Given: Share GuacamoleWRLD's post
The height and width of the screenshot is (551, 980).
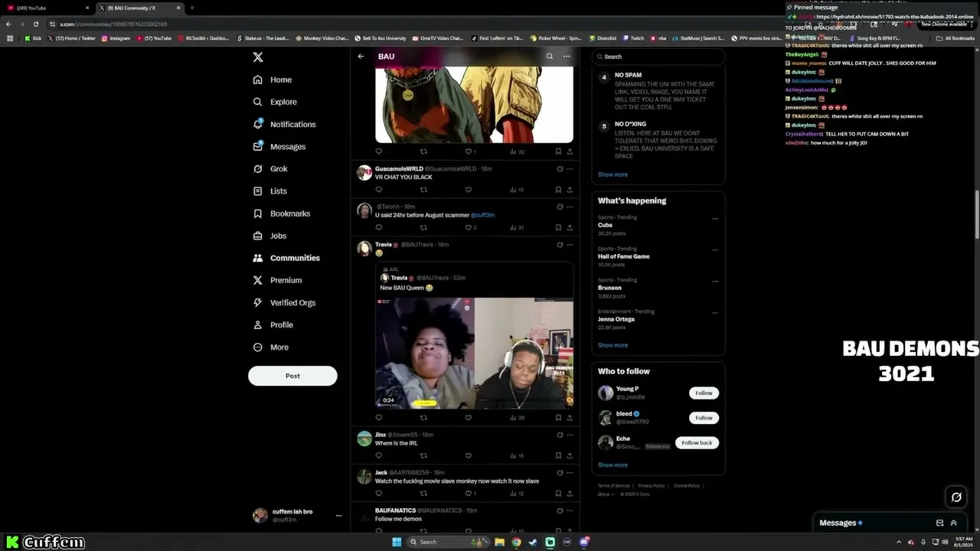Looking at the screenshot, I should pos(570,189).
